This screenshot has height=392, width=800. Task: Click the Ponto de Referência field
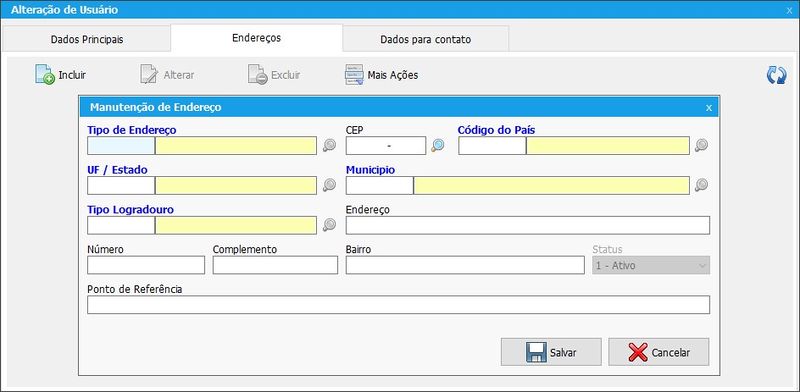(398, 305)
